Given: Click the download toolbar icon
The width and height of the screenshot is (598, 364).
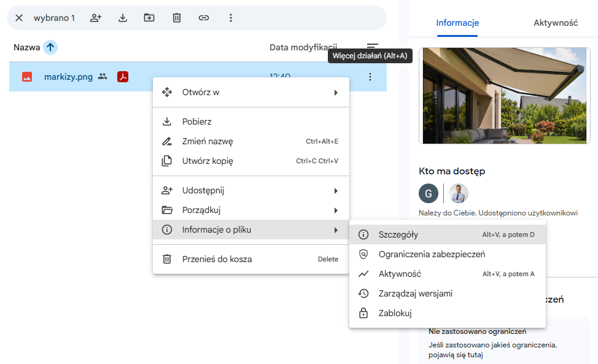Looking at the screenshot, I should (x=122, y=18).
